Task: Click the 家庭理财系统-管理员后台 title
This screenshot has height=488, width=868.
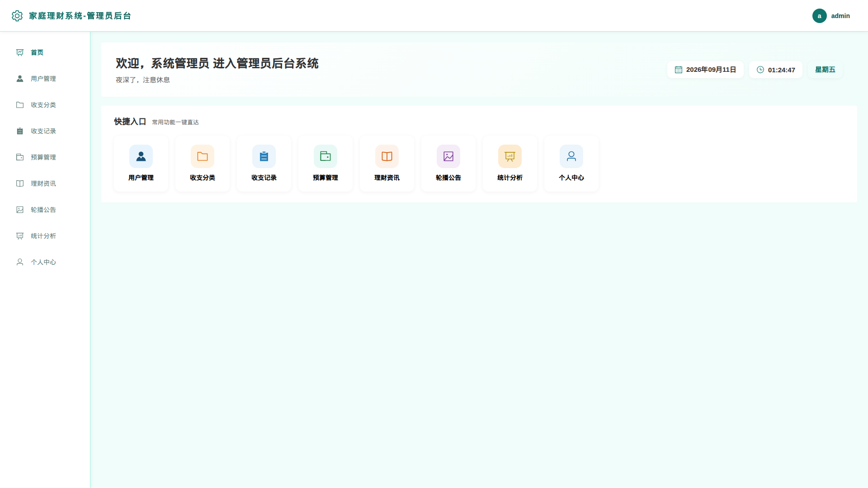Action: 80,16
